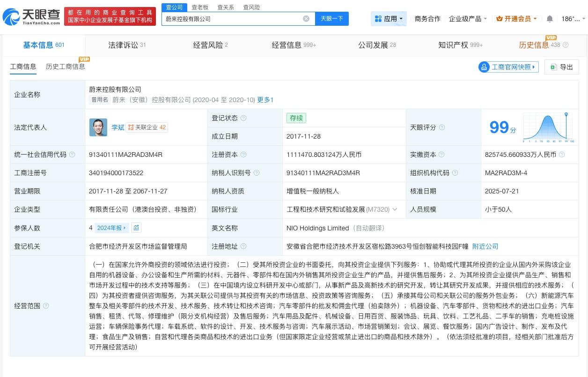Switch to the 查风险 search tab
This screenshot has width=588, height=377.
251,7
